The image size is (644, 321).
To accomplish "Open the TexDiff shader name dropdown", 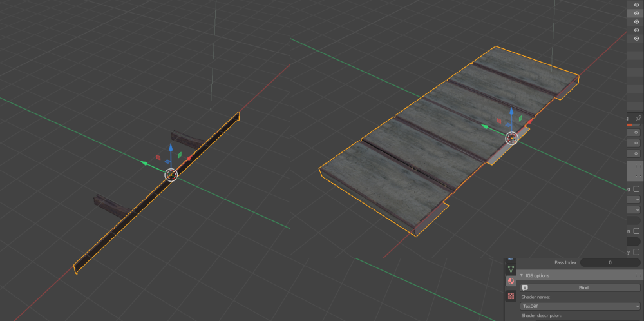I will (580, 306).
